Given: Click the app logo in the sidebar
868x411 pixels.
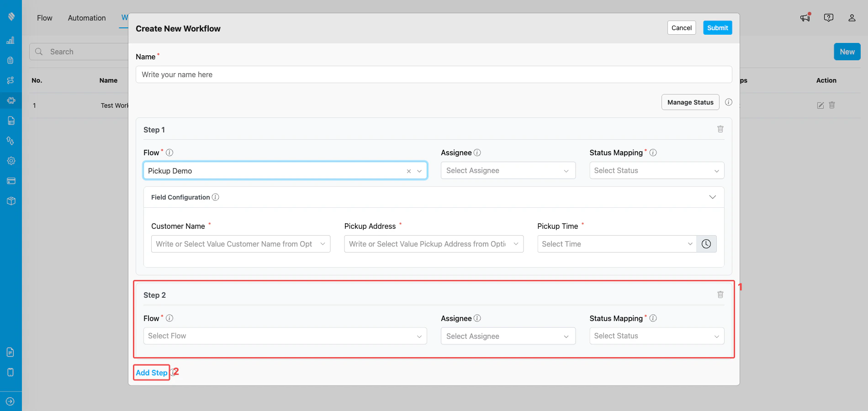Looking at the screenshot, I should point(11,16).
